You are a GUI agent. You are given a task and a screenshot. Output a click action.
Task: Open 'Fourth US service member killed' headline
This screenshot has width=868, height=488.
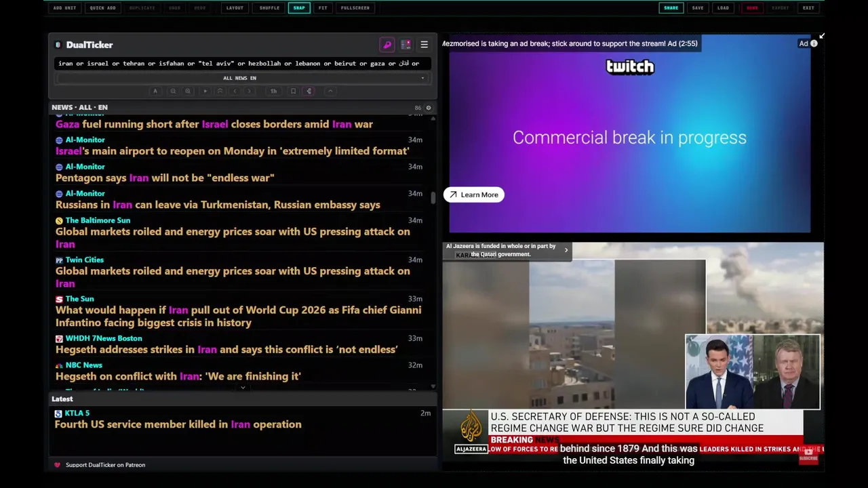tap(178, 424)
